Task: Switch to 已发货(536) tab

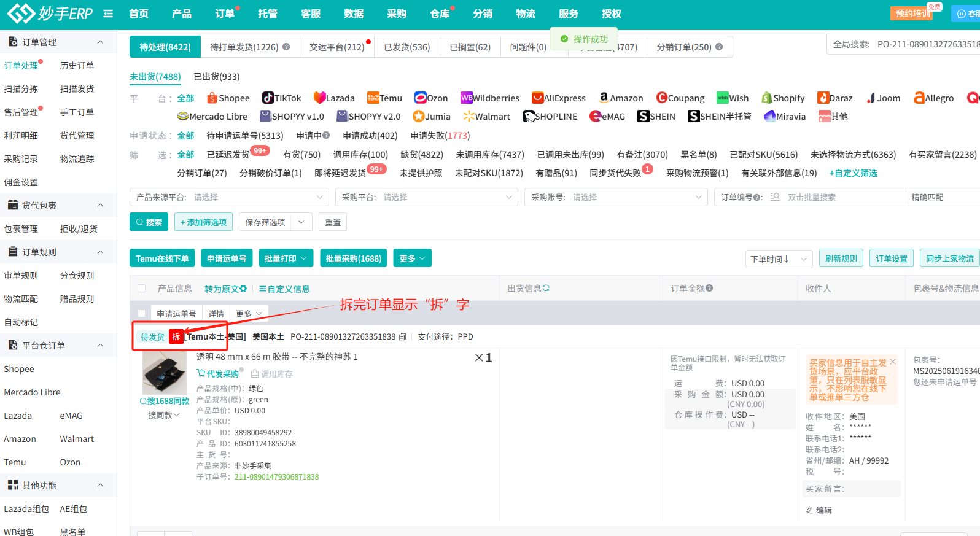Action: [x=407, y=47]
